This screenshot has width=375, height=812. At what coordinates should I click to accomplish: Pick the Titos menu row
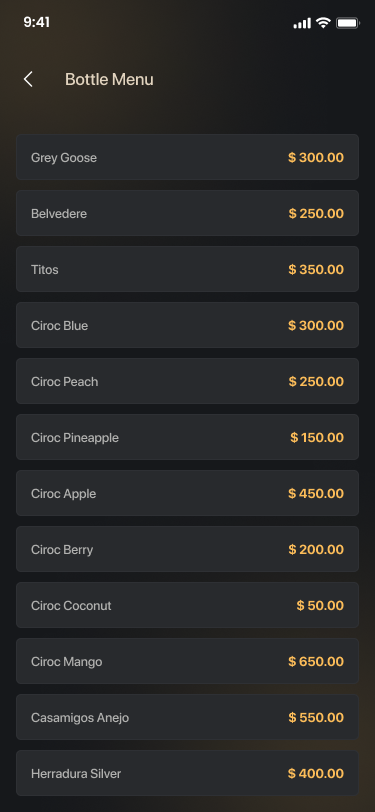point(188,269)
